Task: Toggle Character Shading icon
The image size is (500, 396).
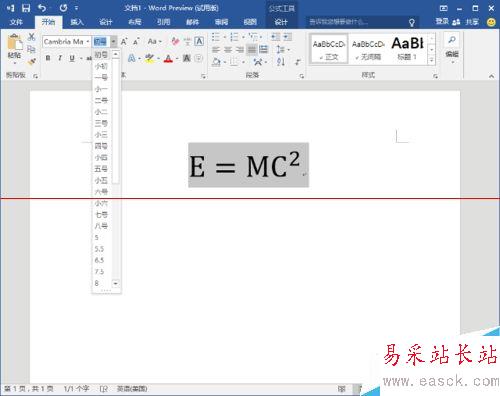Action: (187, 58)
